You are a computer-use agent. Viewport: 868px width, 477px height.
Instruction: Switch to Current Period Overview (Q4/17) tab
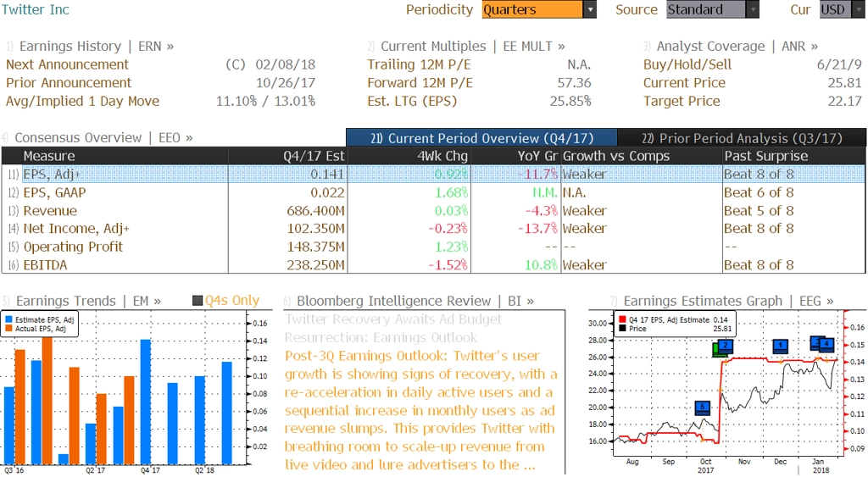click(x=481, y=138)
